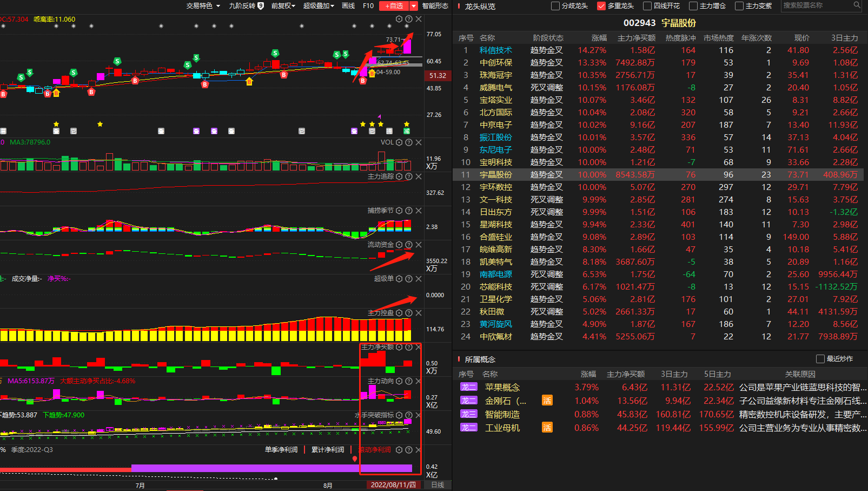Enable the 四线开花 checkbox
The width and height of the screenshot is (868, 491).
pyautogui.click(x=647, y=6)
